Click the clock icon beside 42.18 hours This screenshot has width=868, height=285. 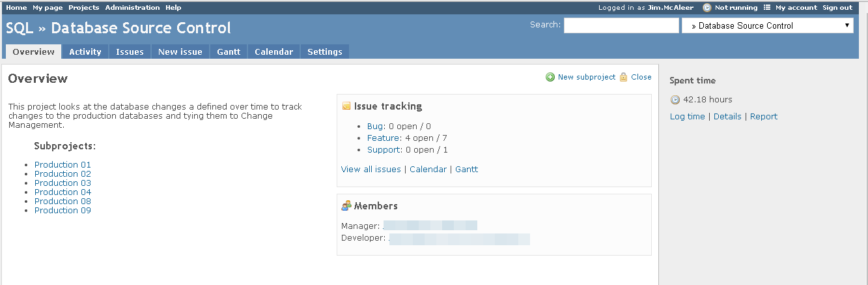(675, 100)
